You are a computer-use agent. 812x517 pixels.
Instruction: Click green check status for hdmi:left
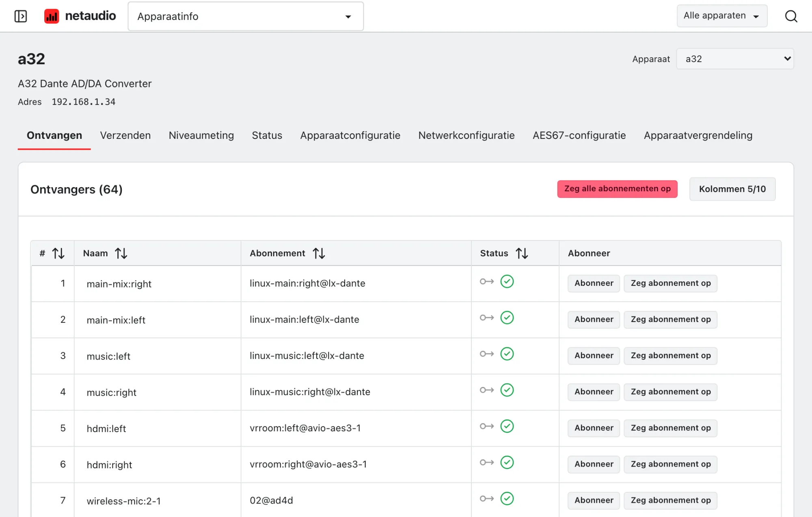click(507, 426)
